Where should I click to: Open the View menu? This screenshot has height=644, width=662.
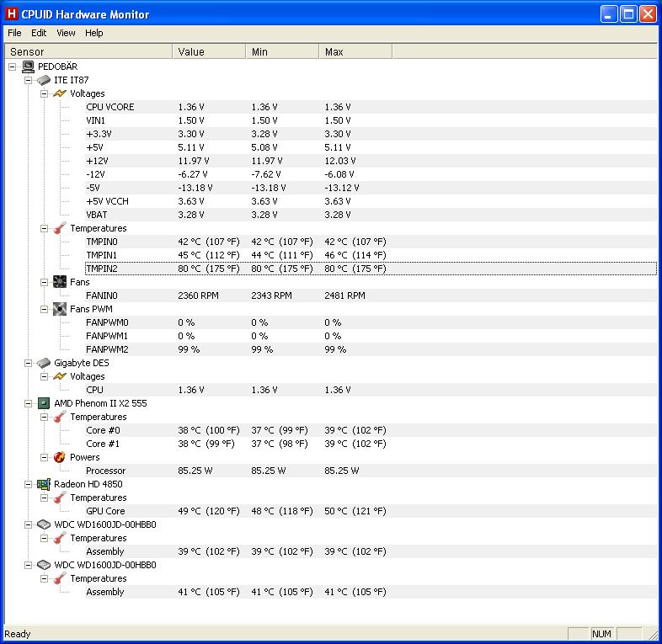pos(66,33)
